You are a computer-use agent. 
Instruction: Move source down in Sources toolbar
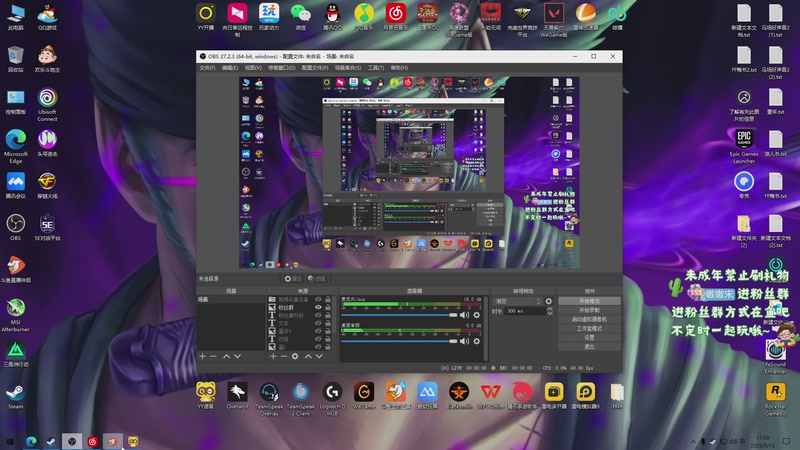(319, 356)
